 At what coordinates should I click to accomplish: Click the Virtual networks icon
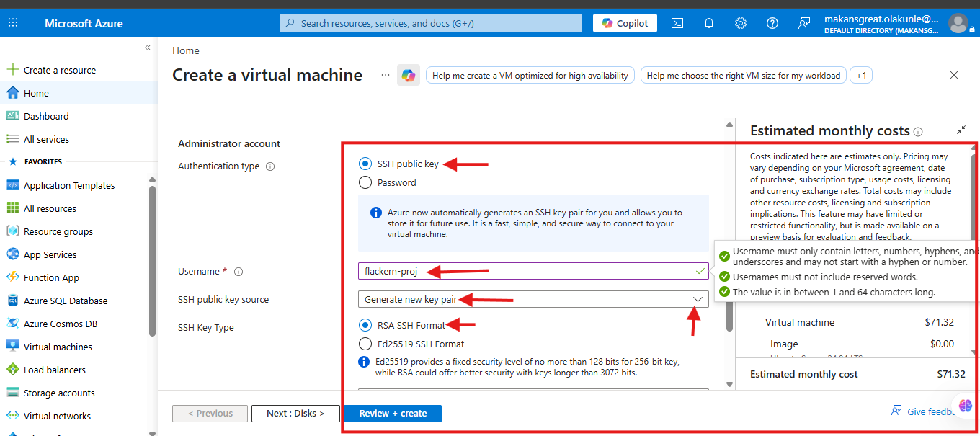pos(12,416)
